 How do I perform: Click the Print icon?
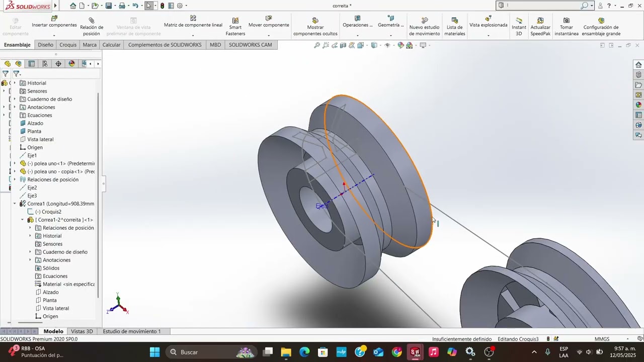[122, 6]
